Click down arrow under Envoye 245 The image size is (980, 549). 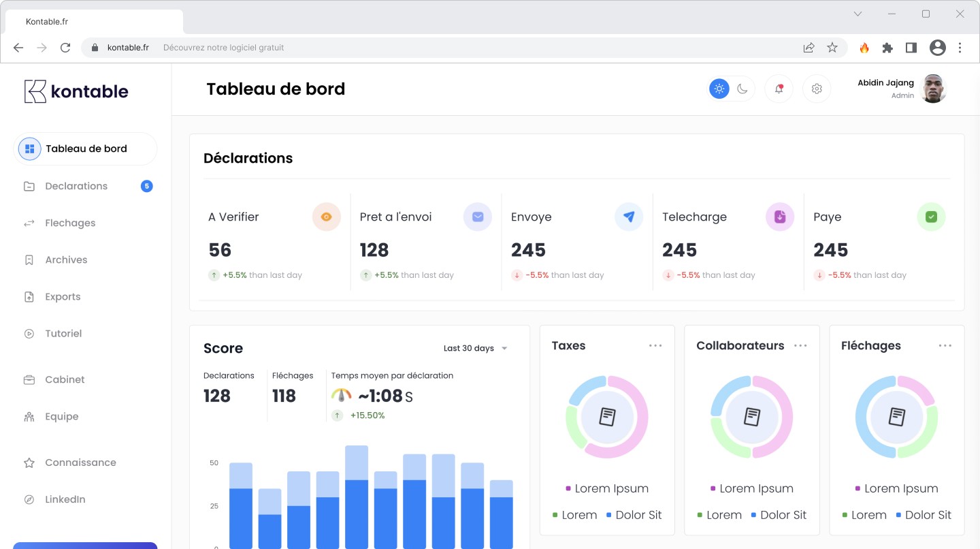517,275
